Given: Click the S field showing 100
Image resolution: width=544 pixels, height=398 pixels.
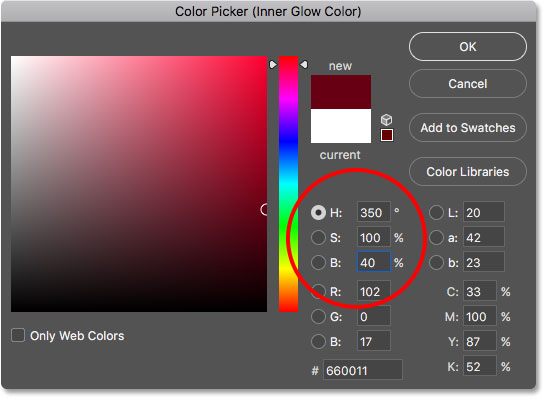Looking at the screenshot, I should pyautogui.click(x=374, y=238).
